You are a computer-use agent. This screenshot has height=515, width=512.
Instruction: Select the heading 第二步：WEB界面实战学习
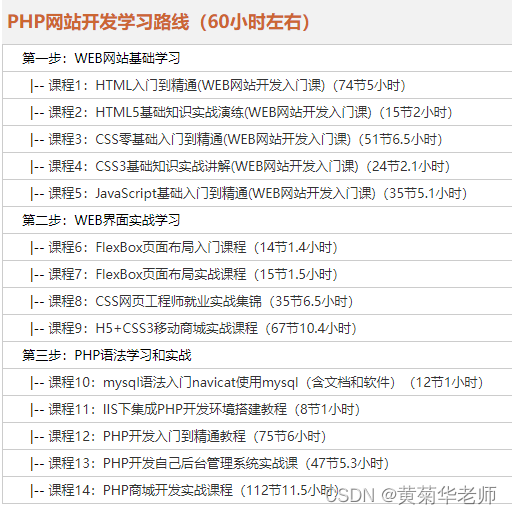click(101, 220)
